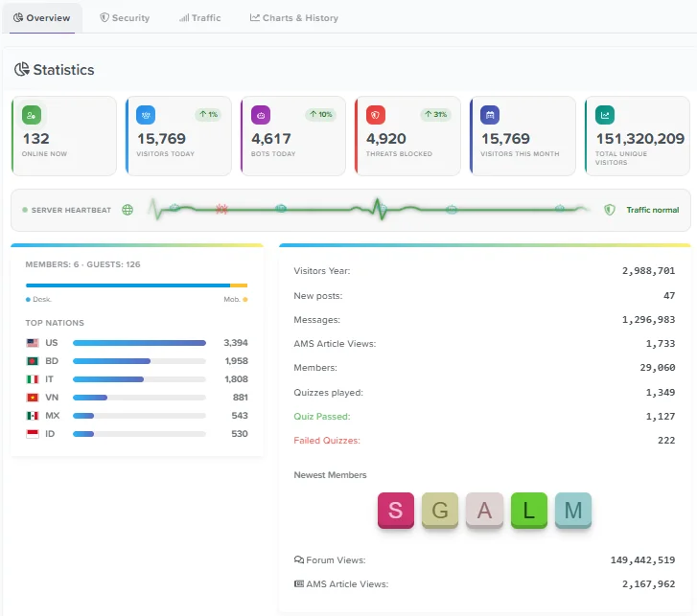
Task: Click the desktop/mobile ratio bar
Action: [x=136, y=285]
